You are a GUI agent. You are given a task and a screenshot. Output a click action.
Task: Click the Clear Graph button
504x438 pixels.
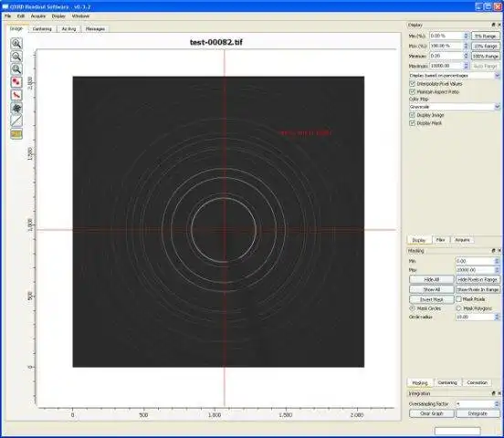[x=432, y=413]
